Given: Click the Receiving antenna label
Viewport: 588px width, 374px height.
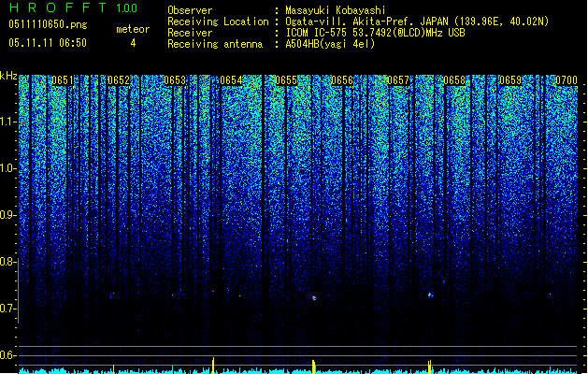Looking at the screenshot, I should coord(215,44).
